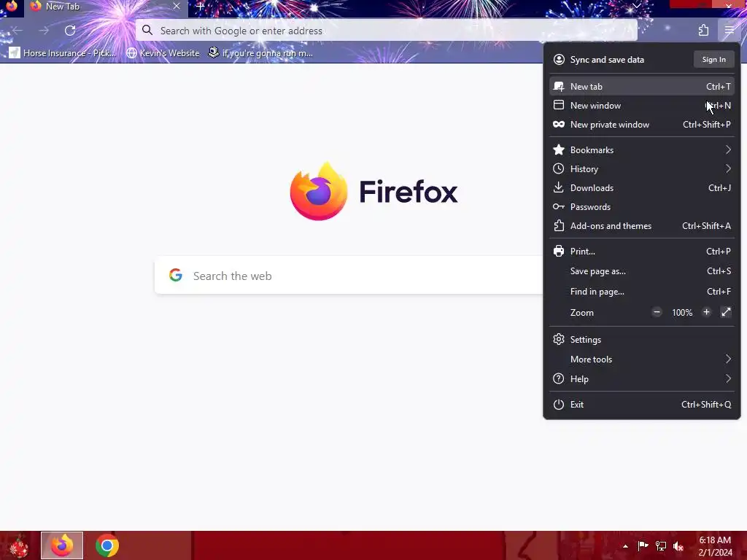List all tabs dropdown arrow

(636, 6)
